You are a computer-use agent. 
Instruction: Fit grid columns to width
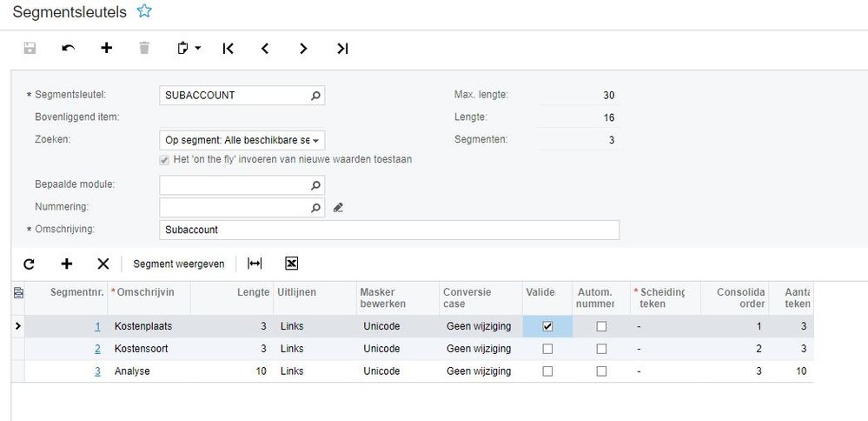[x=255, y=264]
